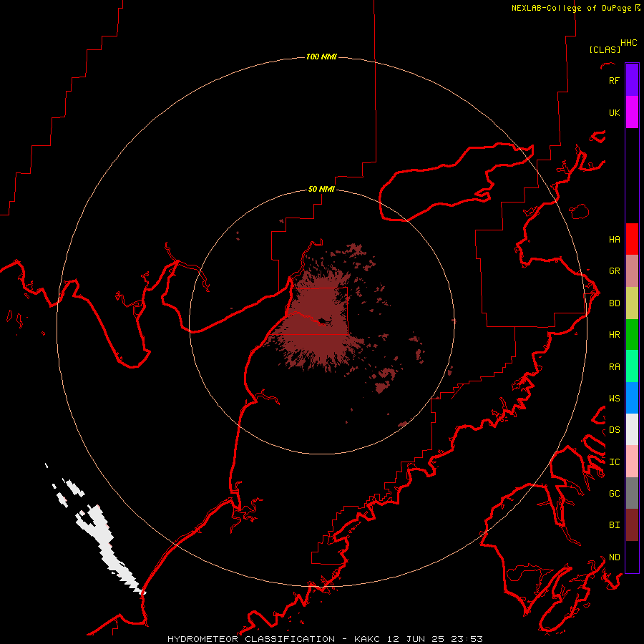Click the GC legend label
The height and width of the screenshot is (644, 644).
(x=614, y=494)
